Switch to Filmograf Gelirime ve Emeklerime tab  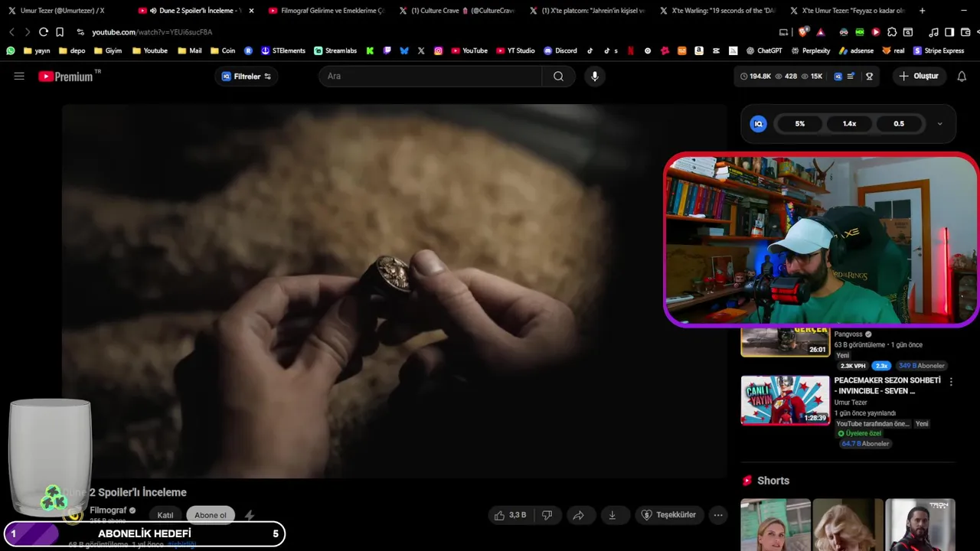pyautogui.click(x=326, y=11)
